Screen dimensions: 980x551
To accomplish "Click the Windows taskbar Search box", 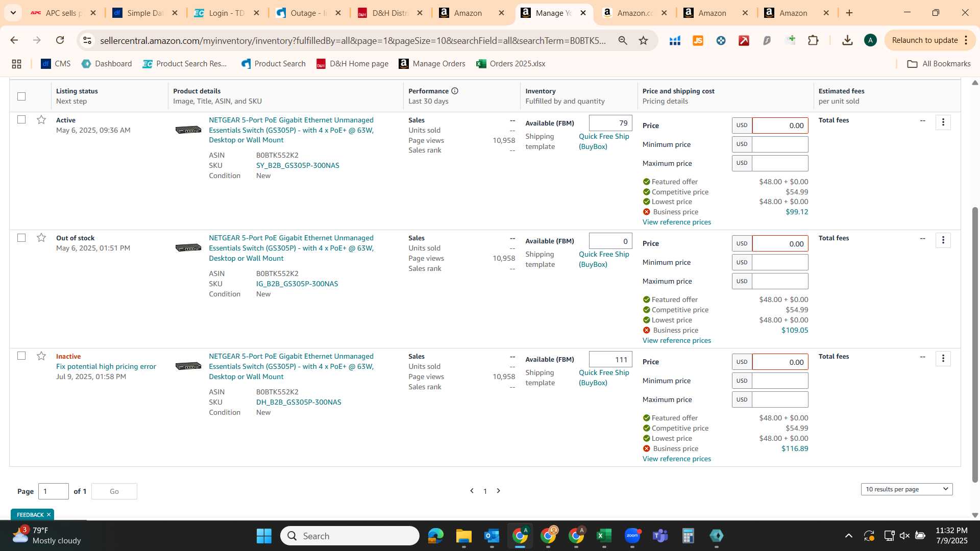I will 350,536.
